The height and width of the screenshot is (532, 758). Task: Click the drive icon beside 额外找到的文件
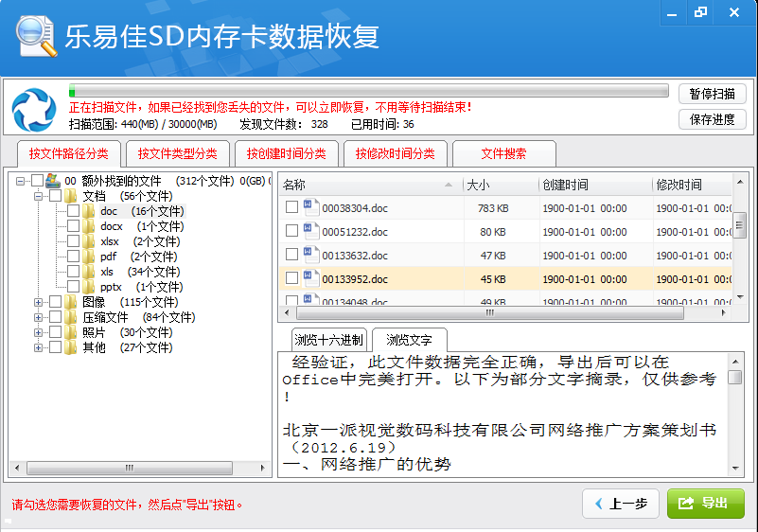coord(53,180)
